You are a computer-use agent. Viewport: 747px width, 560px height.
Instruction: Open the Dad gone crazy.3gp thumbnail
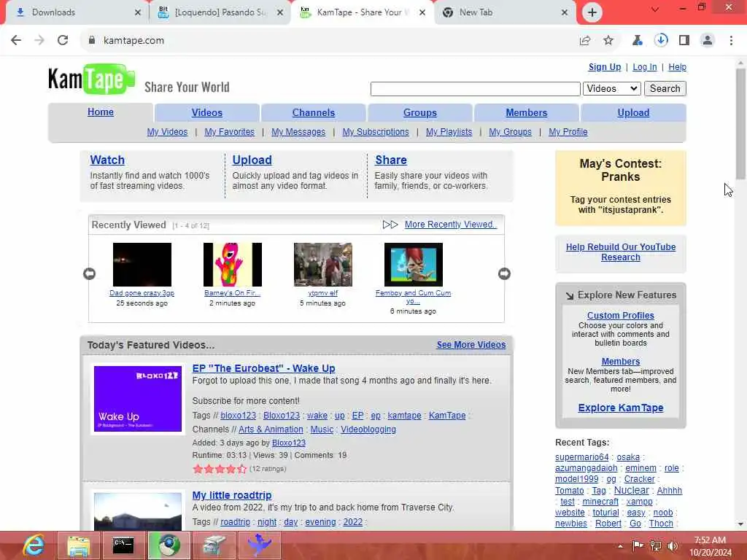(x=142, y=264)
